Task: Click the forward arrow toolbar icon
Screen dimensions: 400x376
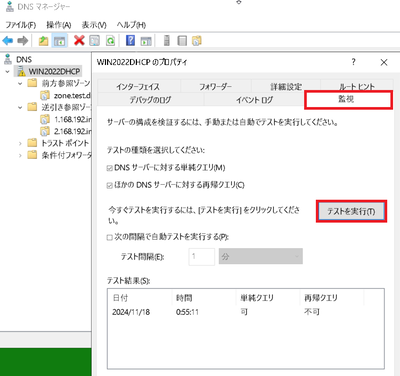Action: [x=22, y=41]
